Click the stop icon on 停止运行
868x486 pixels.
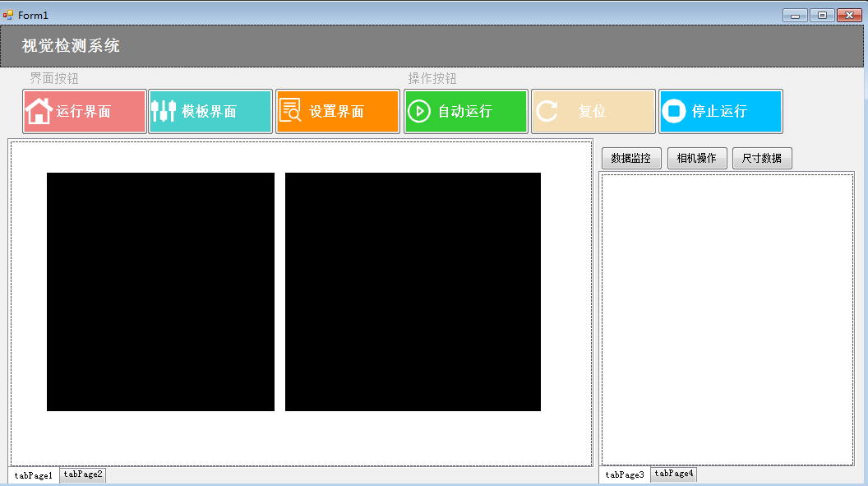pos(674,111)
